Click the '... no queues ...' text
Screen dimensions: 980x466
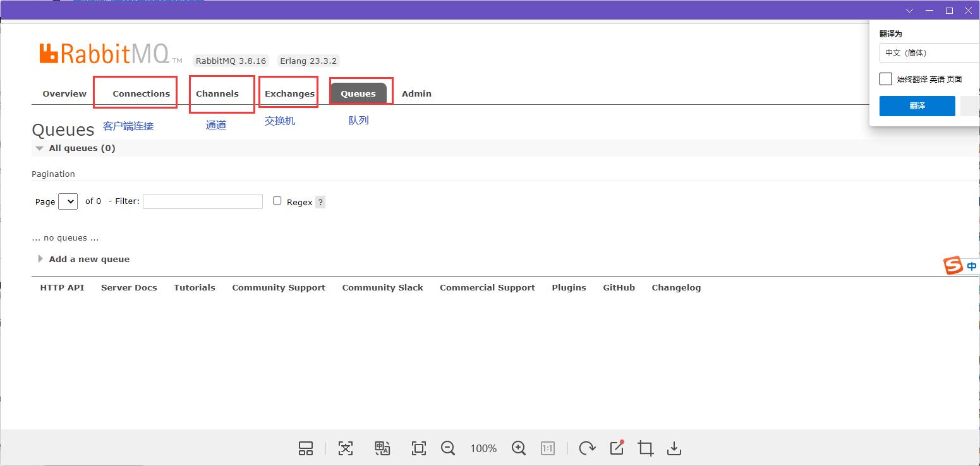click(x=65, y=238)
